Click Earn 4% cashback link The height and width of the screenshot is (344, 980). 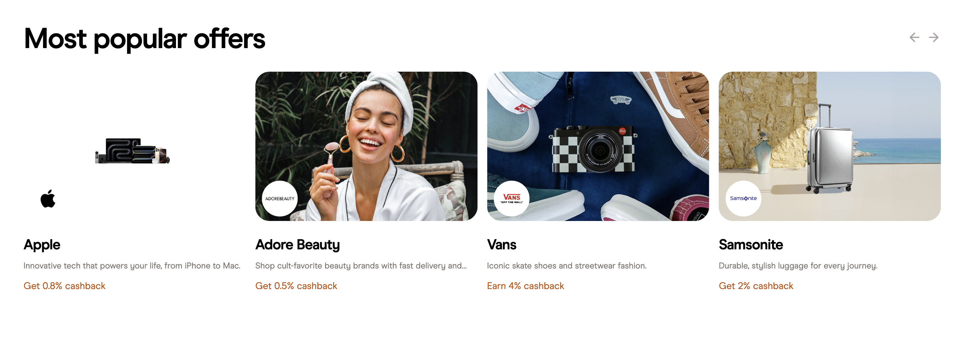[x=525, y=286]
